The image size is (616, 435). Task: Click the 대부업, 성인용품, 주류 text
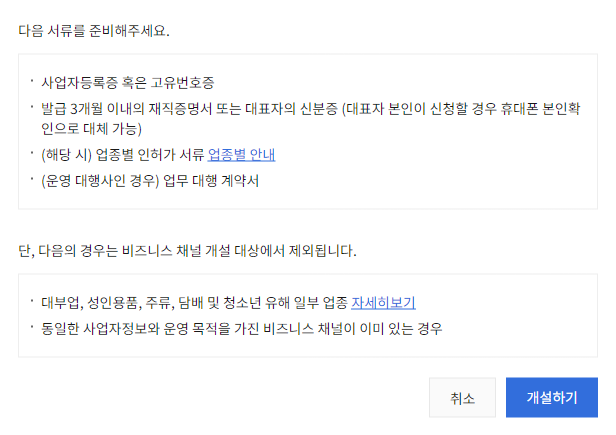coord(110,302)
